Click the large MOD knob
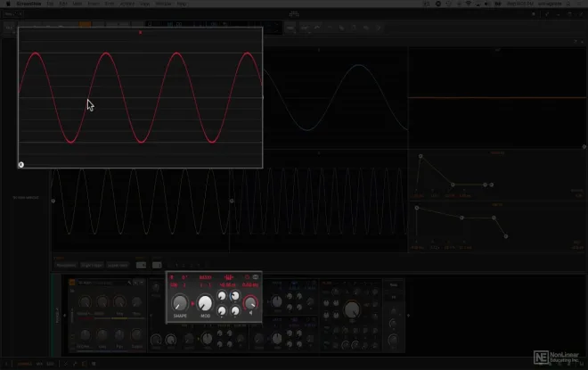The image size is (588, 370). [205, 303]
